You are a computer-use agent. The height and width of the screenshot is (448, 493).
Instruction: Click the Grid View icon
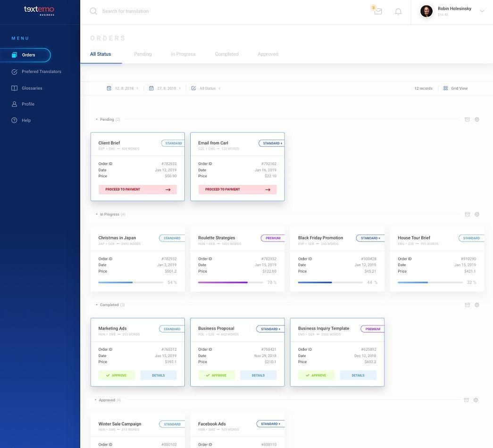pos(445,88)
